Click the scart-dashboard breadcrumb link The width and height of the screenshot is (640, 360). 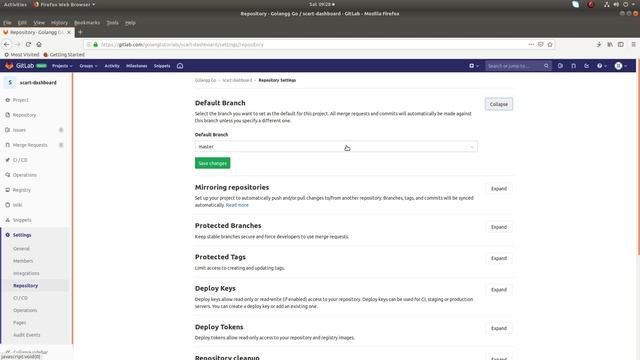click(237, 80)
